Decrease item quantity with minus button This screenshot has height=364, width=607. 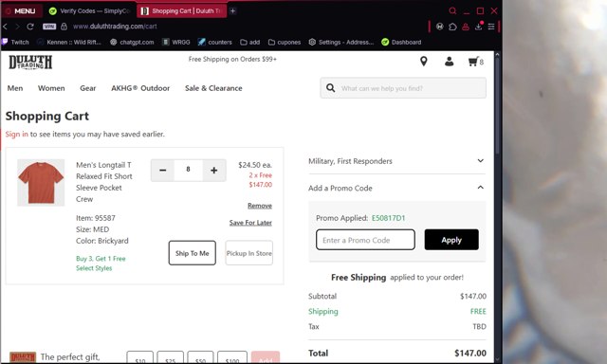point(162,171)
